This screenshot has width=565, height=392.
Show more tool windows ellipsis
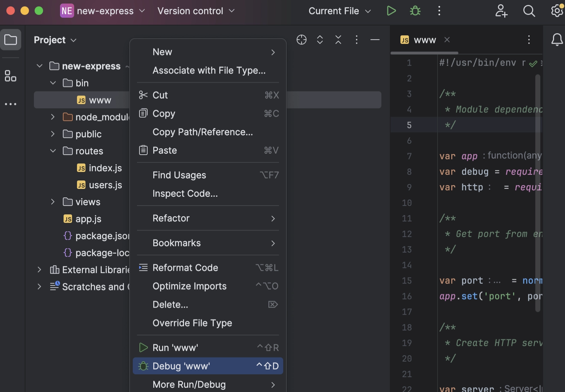(11, 104)
